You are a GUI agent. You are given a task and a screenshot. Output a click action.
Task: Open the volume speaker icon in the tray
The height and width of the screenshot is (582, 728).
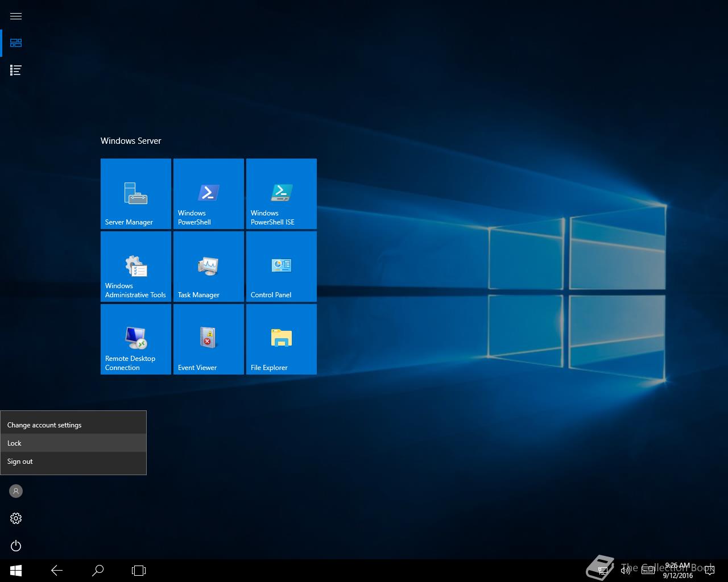[x=626, y=571]
